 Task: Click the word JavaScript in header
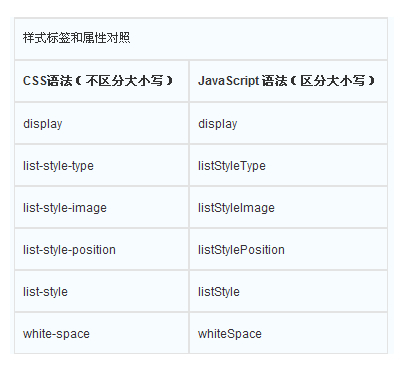[x=229, y=81]
